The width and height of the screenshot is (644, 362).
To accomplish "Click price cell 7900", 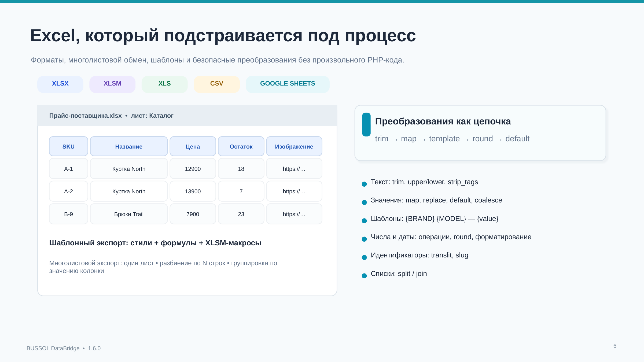I will click(193, 214).
